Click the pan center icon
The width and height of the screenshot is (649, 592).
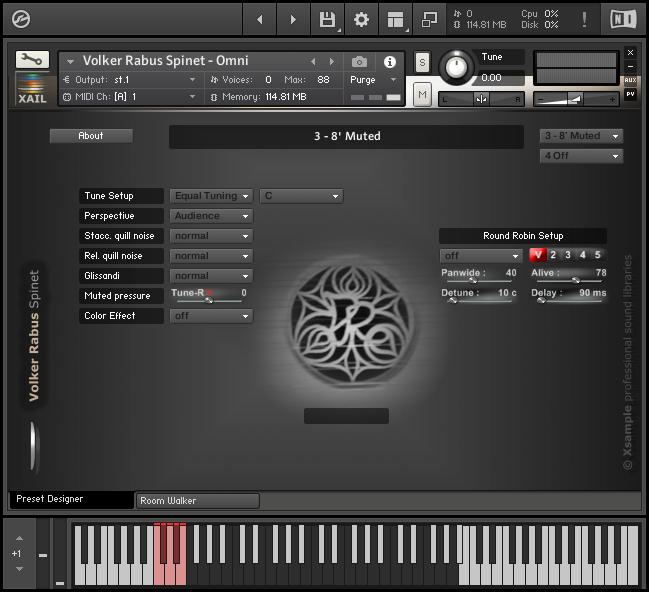(481, 99)
